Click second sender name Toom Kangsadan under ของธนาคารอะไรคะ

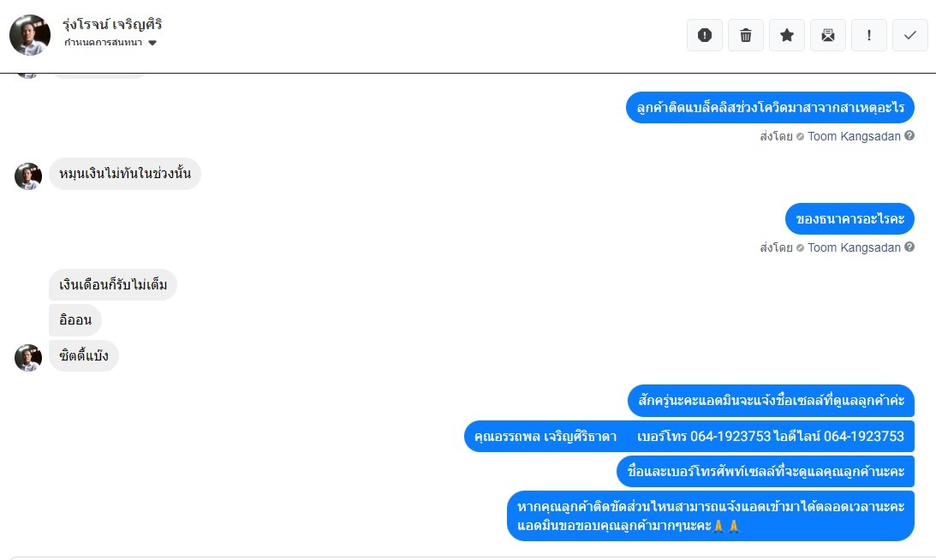point(854,247)
